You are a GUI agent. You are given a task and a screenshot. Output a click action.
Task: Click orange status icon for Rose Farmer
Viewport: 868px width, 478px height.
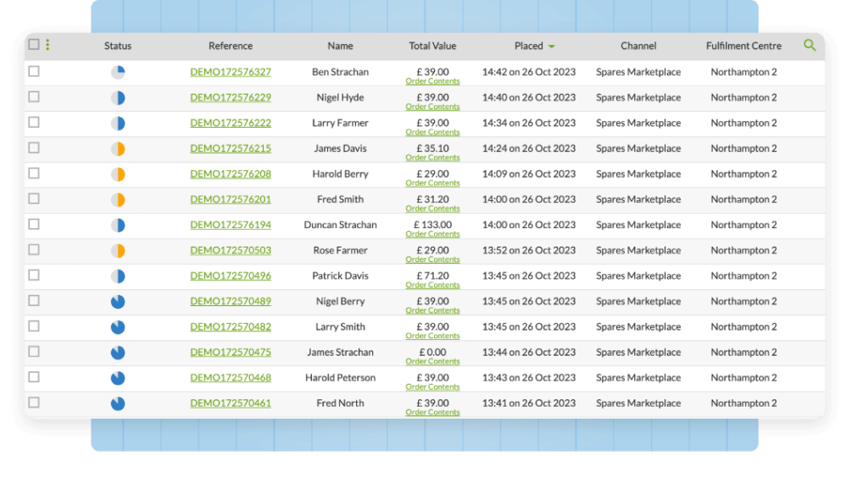point(118,251)
